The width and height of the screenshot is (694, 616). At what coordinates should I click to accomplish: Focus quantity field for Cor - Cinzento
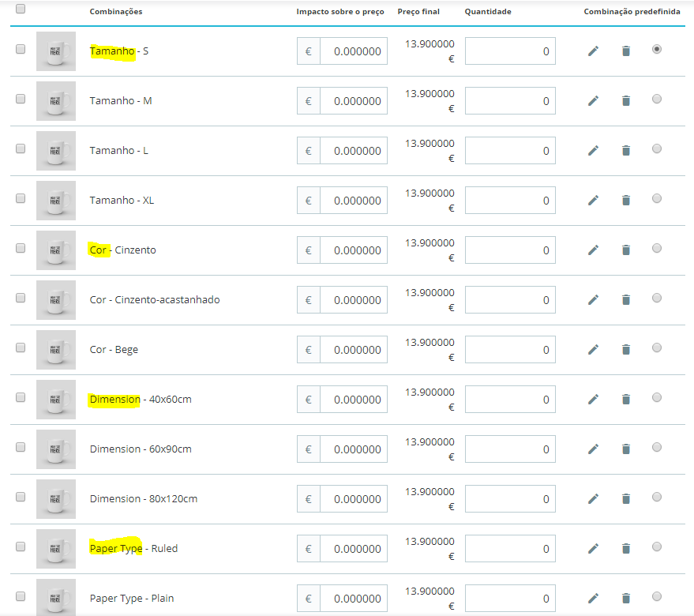510,250
